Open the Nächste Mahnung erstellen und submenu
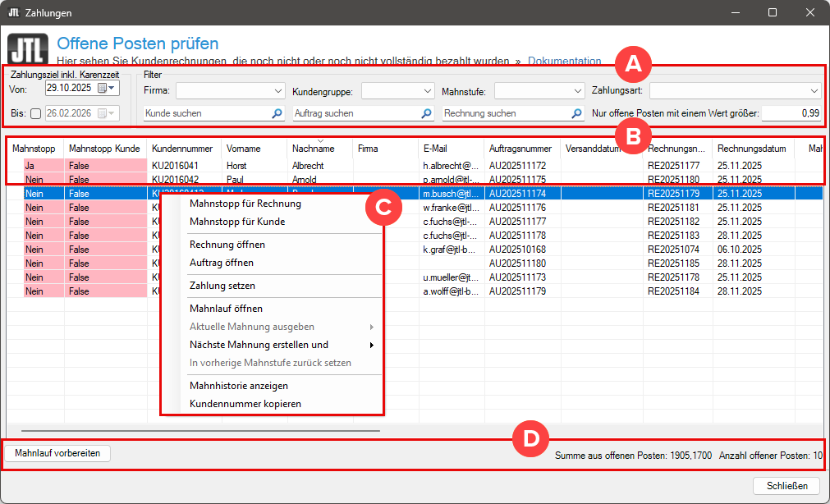 tap(259, 345)
